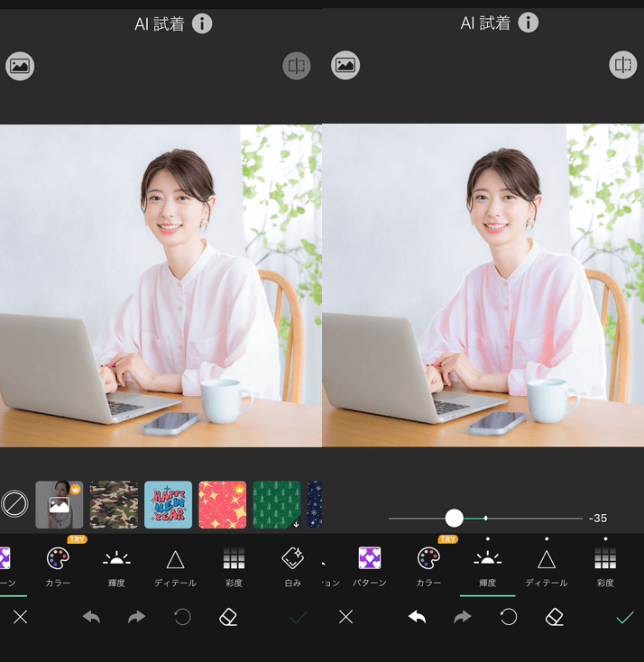Tap the original photo in left screen
This screenshot has height=662, width=644.
click(161, 285)
